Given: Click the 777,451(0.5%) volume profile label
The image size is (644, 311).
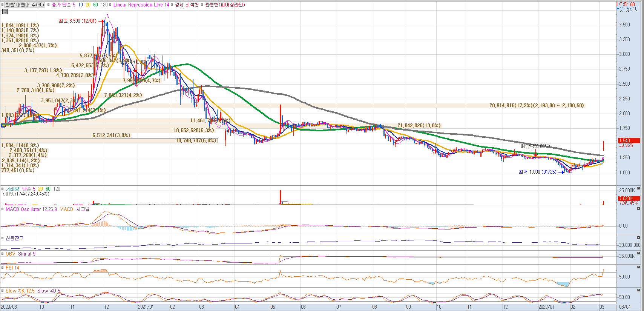Looking at the screenshot, I should 18,170.
